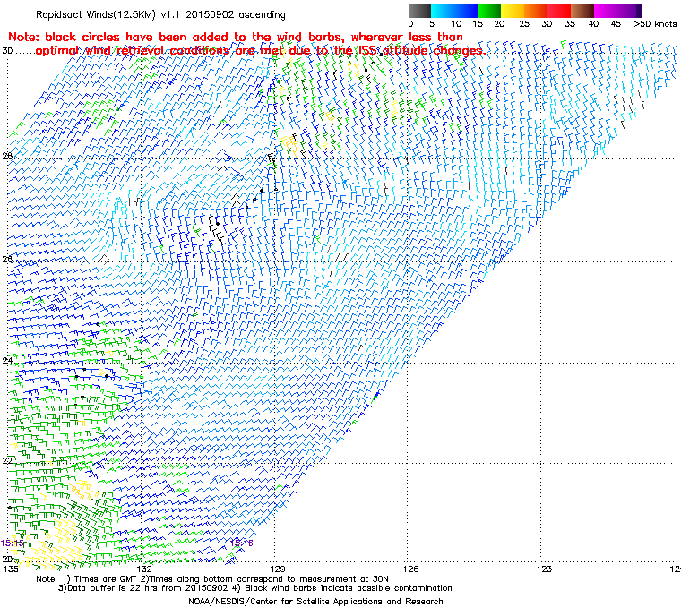Click the longitude label '-132'
This screenshot has width=681, height=616.
142,569
